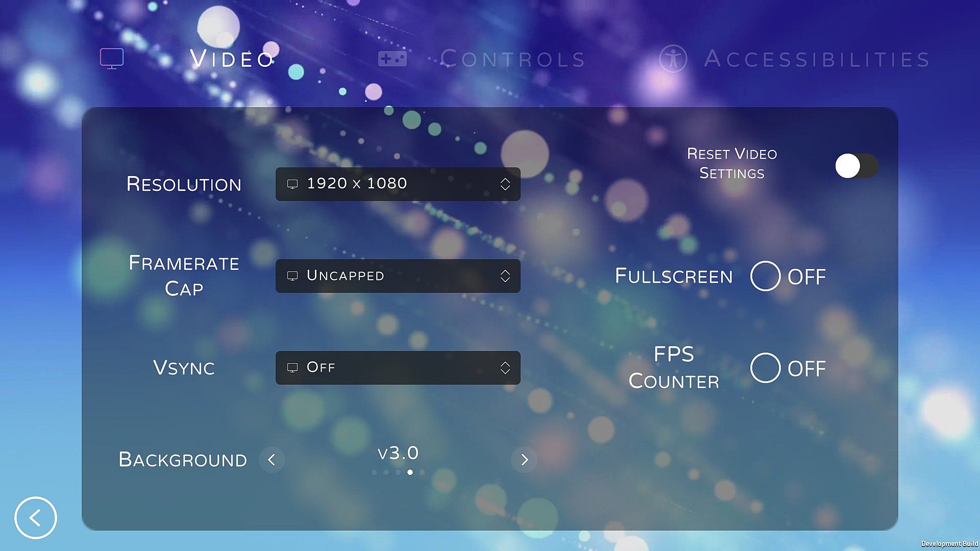Screen dimensions: 980x551
Task: Go to the next background with the right arrow
Action: tap(524, 460)
